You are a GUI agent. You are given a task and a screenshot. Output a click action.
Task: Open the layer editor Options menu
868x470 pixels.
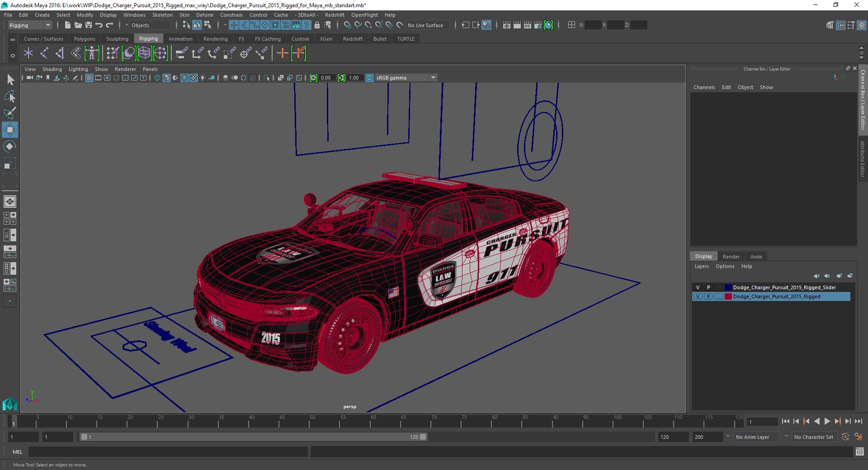(725, 266)
